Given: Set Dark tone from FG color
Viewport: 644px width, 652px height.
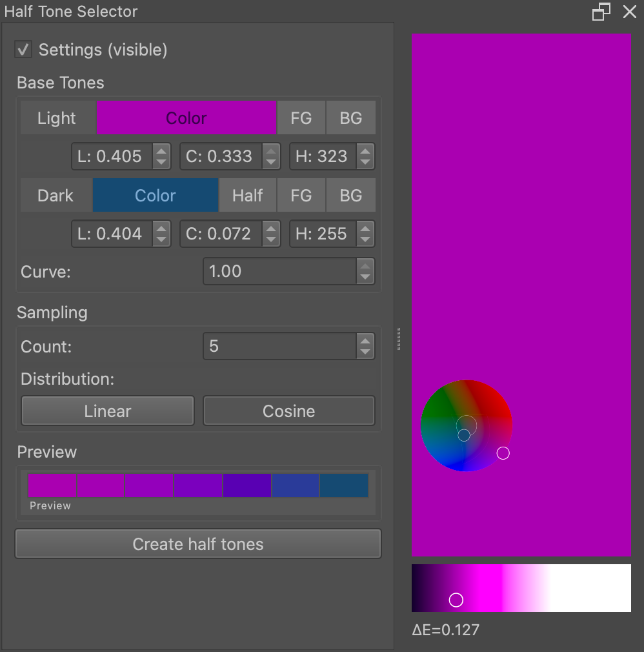Looking at the screenshot, I should pos(301,196).
